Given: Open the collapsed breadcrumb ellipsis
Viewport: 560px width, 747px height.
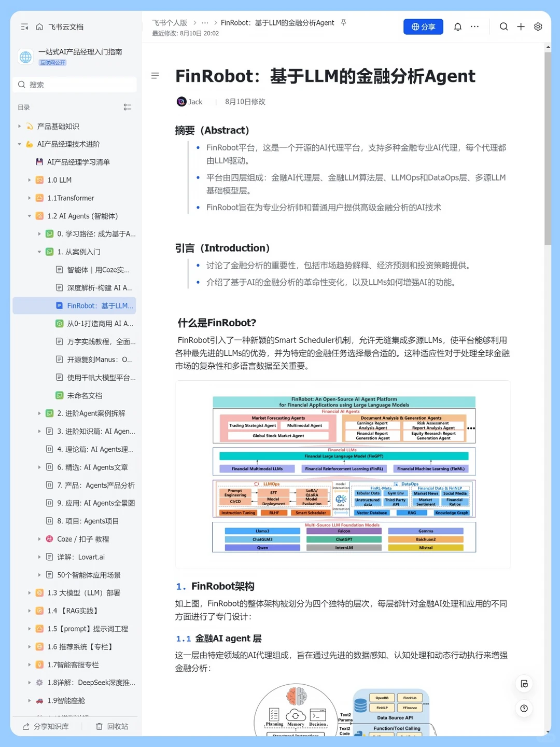Looking at the screenshot, I should (x=205, y=23).
